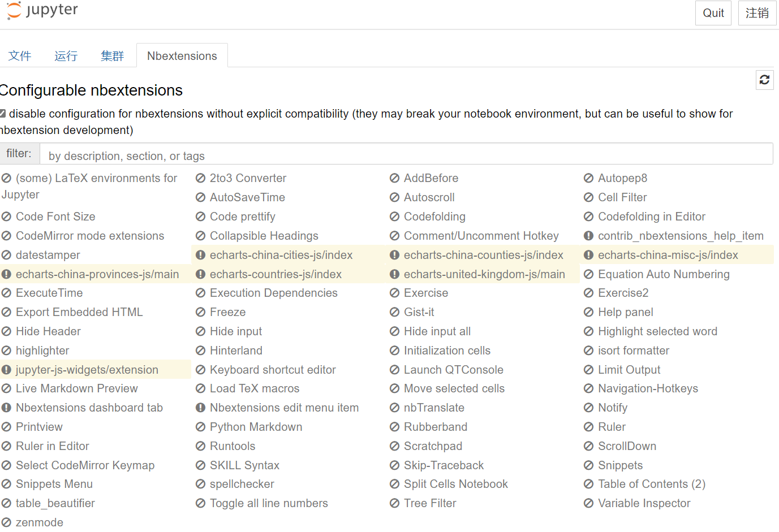This screenshot has width=779, height=532.
Task: Click the disabled icon beside Scratchpad
Action: [394, 446]
